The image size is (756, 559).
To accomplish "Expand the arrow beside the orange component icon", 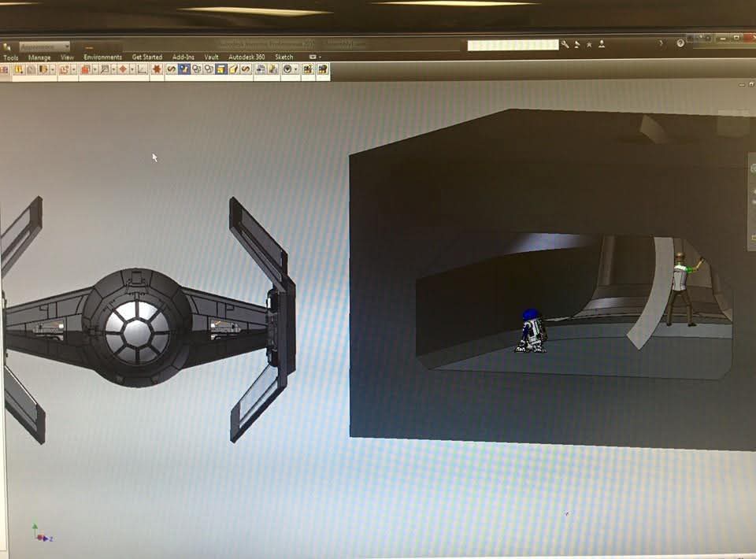I will coord(74,70).
